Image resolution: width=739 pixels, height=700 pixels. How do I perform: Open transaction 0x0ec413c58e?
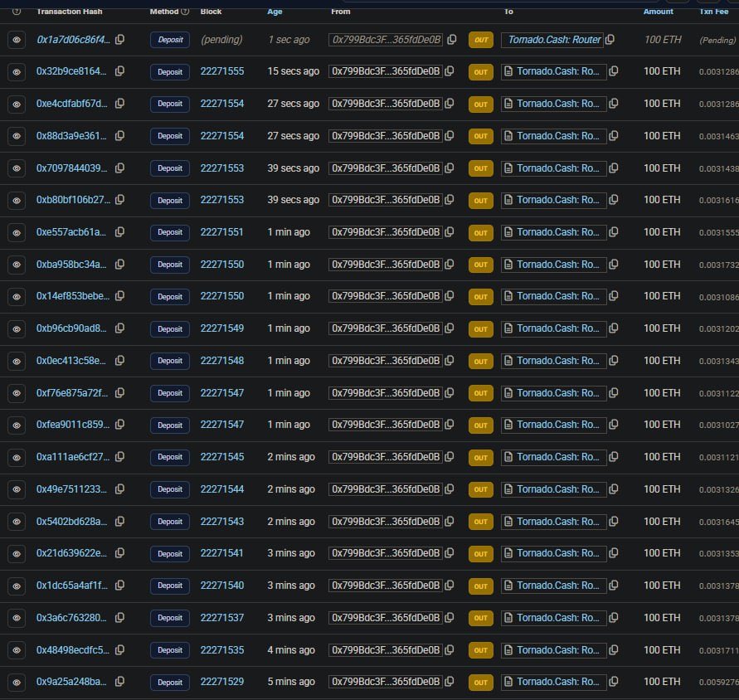point(71,361)
